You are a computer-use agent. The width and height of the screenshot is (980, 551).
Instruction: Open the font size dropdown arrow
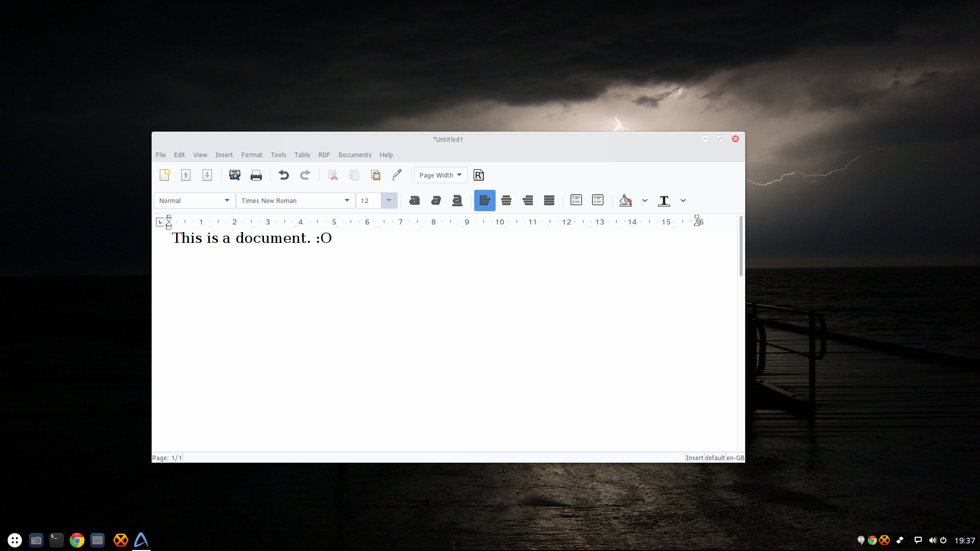coord(389,201)
